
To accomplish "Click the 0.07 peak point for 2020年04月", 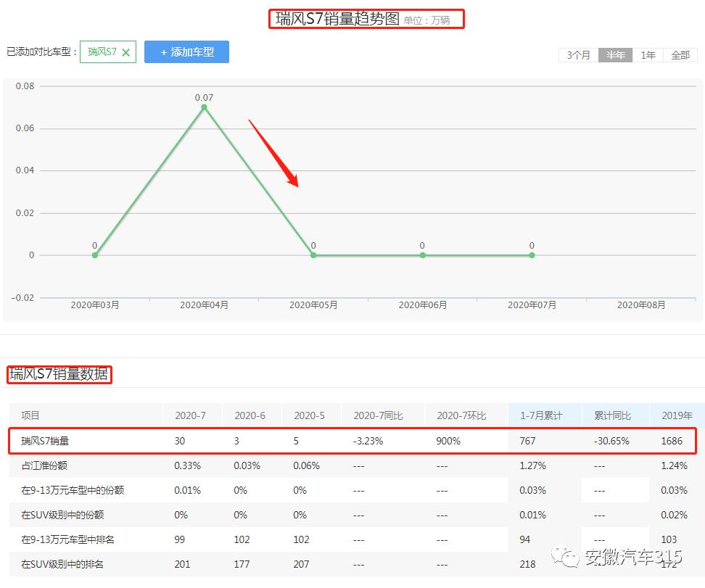I will 204,107.
